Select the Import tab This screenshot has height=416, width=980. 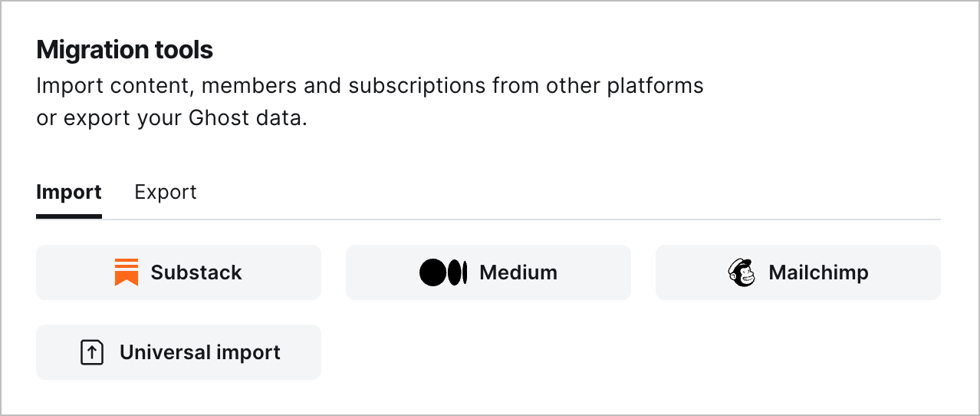click(69, 192)
